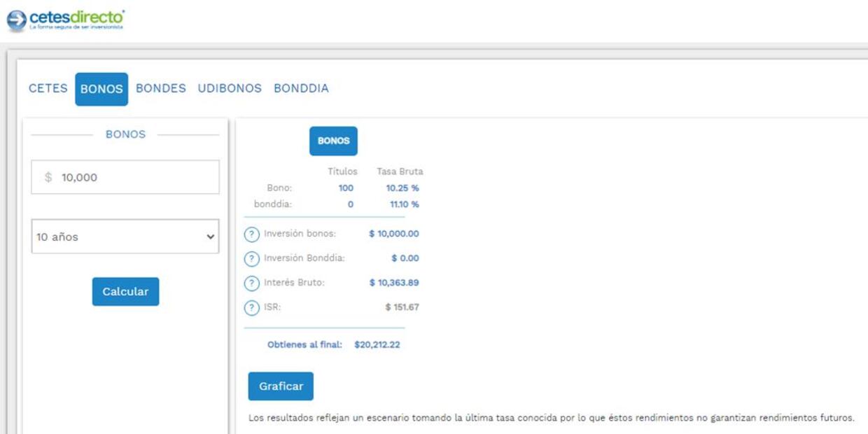Image resolution: width=868 pixels, height=434 pixels.
Task: Go to the UDIBONOS tab
Action: pos(230,89)
